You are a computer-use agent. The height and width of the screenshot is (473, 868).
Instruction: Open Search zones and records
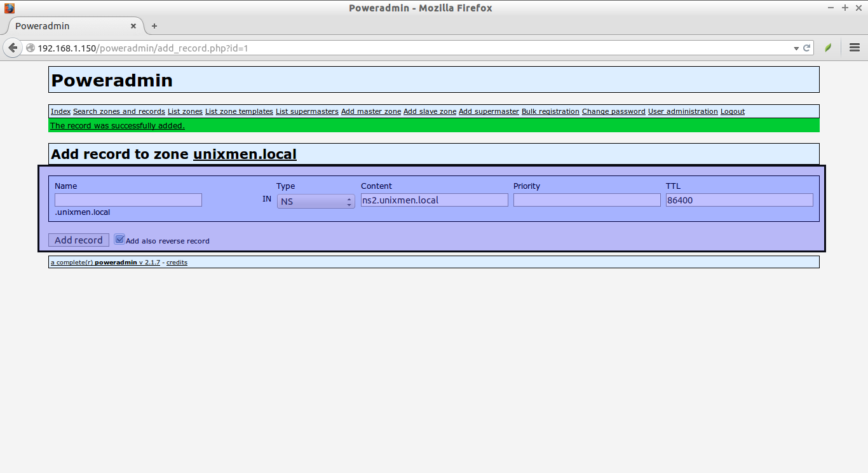click(x=119, y=111)
